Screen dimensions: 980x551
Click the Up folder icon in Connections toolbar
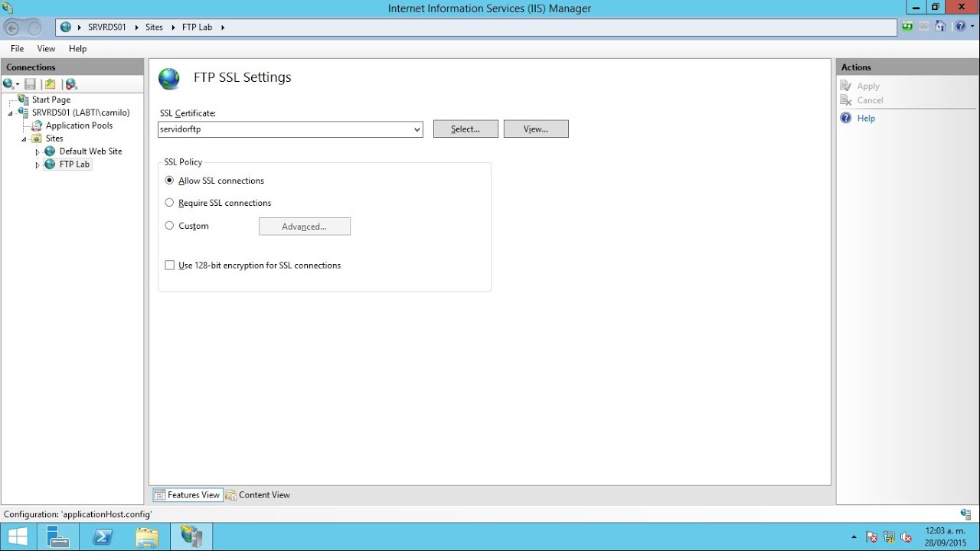[51, 84]
